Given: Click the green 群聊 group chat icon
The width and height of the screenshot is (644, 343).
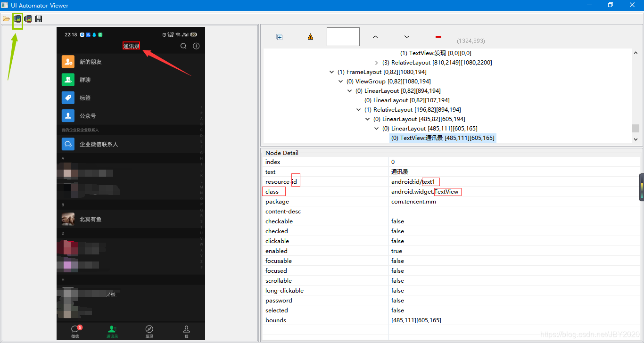Looking at the screenshot, I should [x=68, y=80].
